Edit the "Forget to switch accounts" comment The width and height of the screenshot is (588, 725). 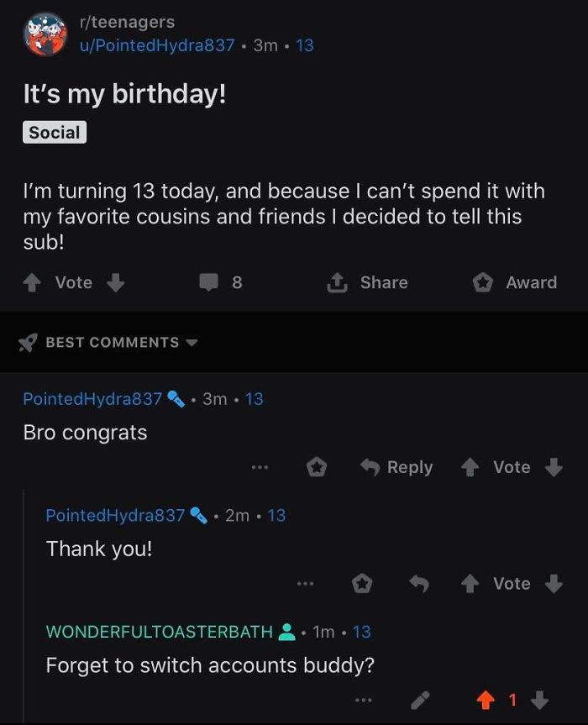point(421,700)
